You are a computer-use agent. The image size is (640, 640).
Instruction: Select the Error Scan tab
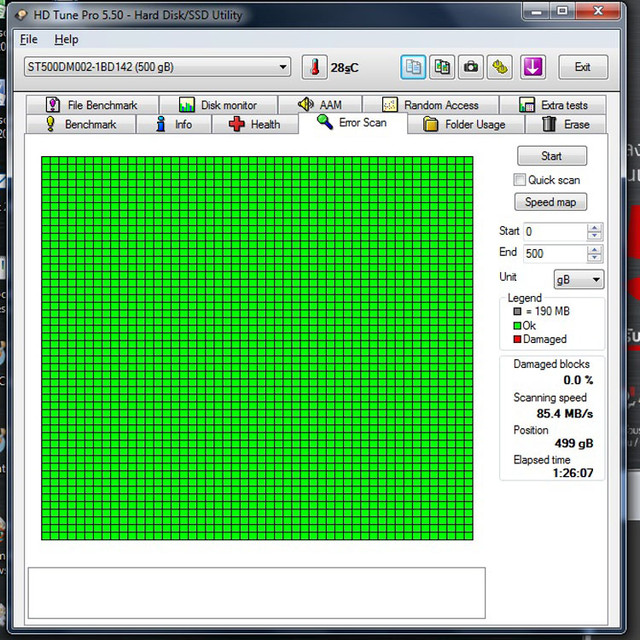point(353,122)
